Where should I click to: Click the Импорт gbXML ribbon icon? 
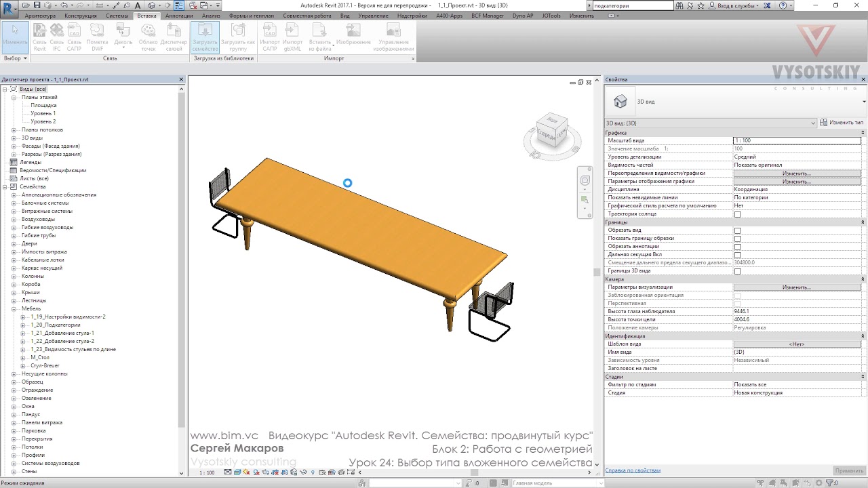point(292,37)
